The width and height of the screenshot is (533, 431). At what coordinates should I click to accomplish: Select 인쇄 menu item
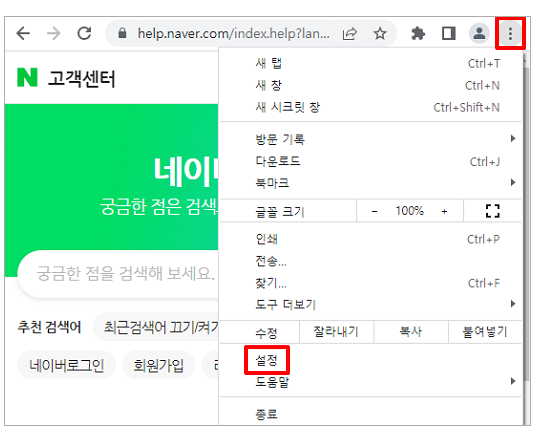[x=371, y=239]
